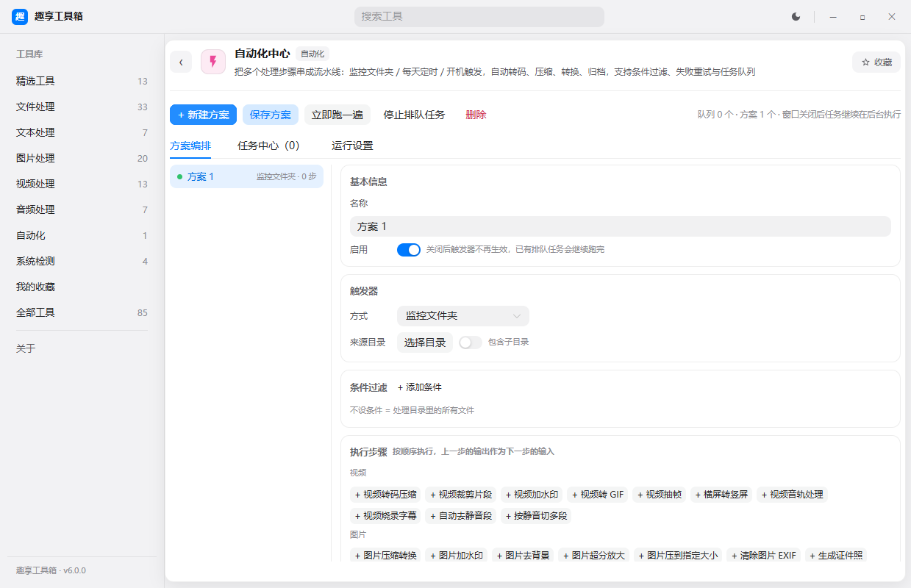This screenshot has width=911, height=588.
Task: Add the 清除图片 EXIF step
Action: coord(763,556)
